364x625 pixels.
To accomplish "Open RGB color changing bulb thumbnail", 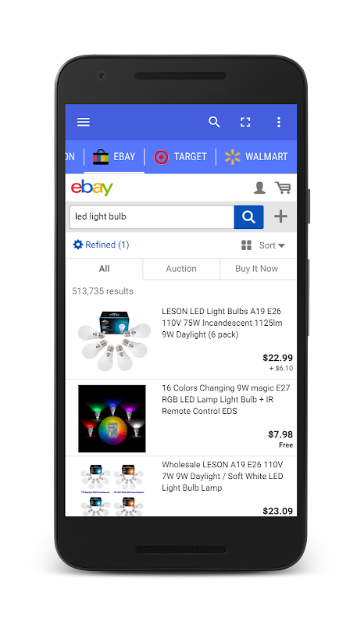I will coord(112,419).
